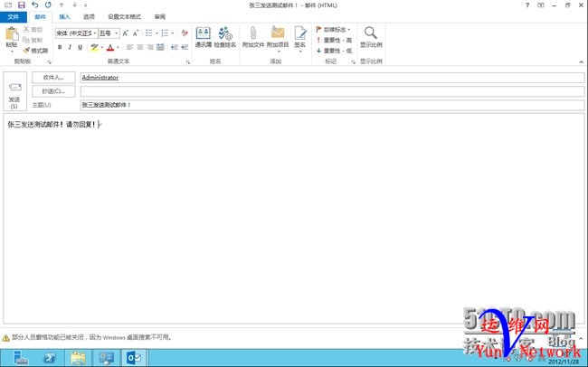
Task: Open Signature (签名) dropdown
Action: click(300, 39)
